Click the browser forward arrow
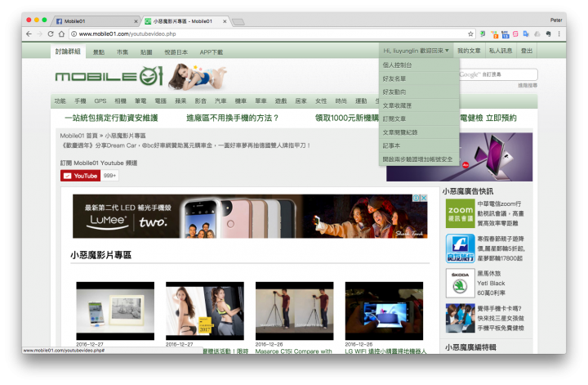588x385 pixels. click(x=40, y=34)
